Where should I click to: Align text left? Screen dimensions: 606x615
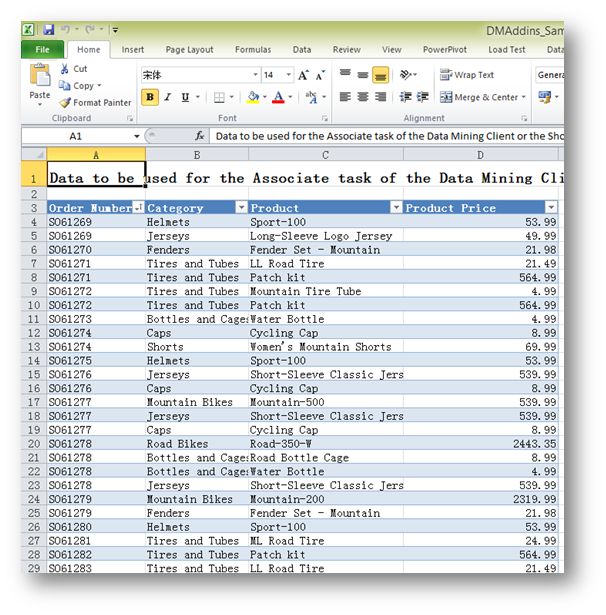(345, 97)
